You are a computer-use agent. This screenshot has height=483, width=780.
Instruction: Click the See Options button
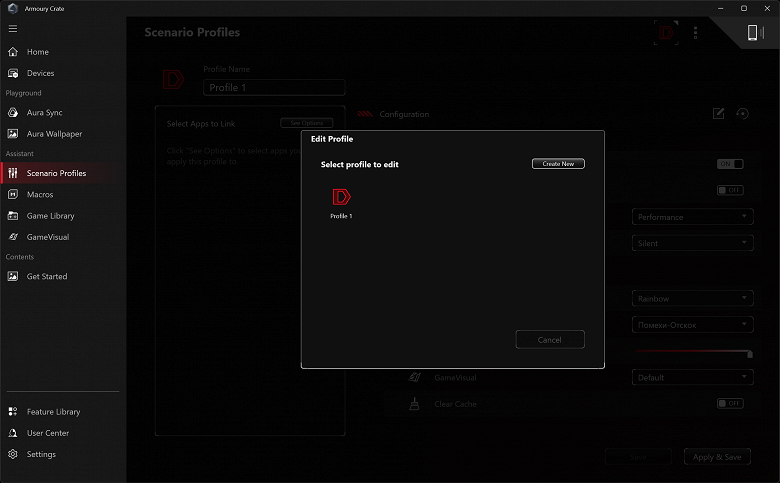point(307,123)
